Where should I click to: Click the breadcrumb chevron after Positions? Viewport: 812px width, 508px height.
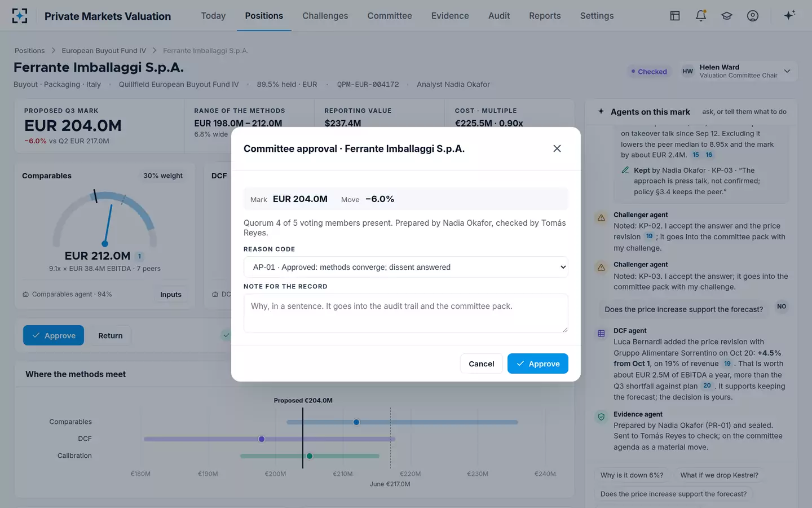[x=53, y=51]
